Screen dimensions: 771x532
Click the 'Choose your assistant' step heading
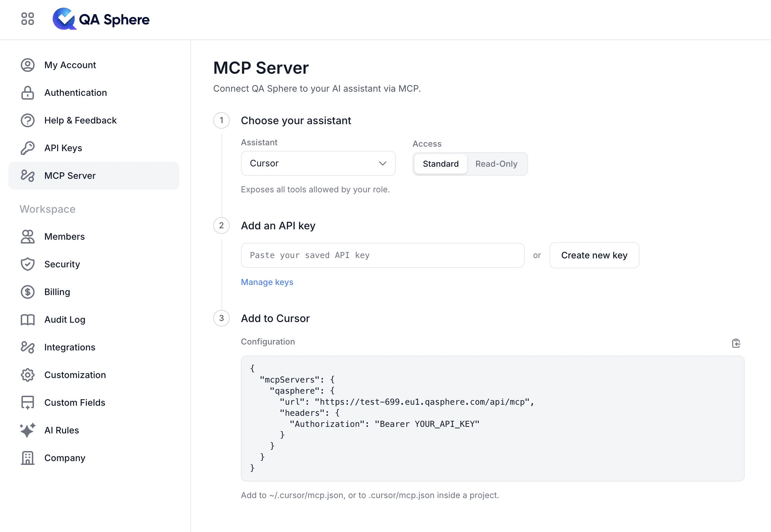point(296,120)
